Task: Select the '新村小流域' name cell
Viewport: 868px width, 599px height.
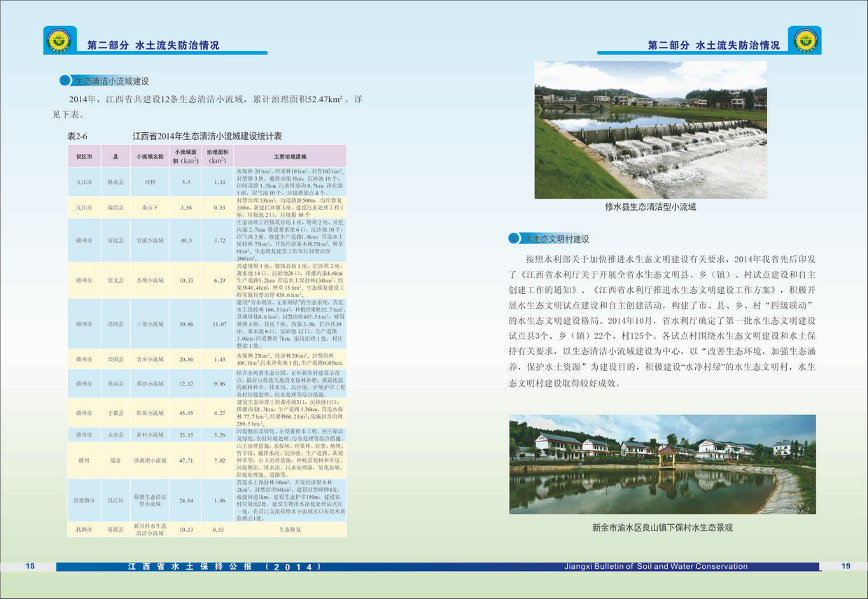Action: tap(150, 435)
